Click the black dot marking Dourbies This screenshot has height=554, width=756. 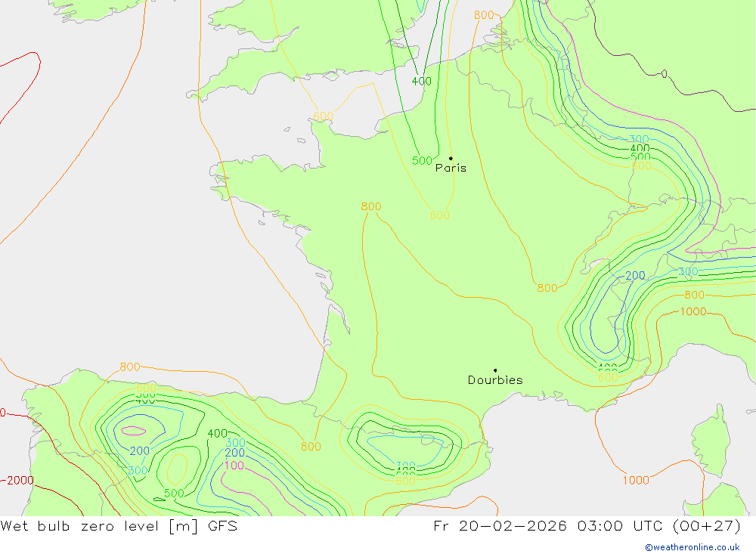(x=495, y=370)
